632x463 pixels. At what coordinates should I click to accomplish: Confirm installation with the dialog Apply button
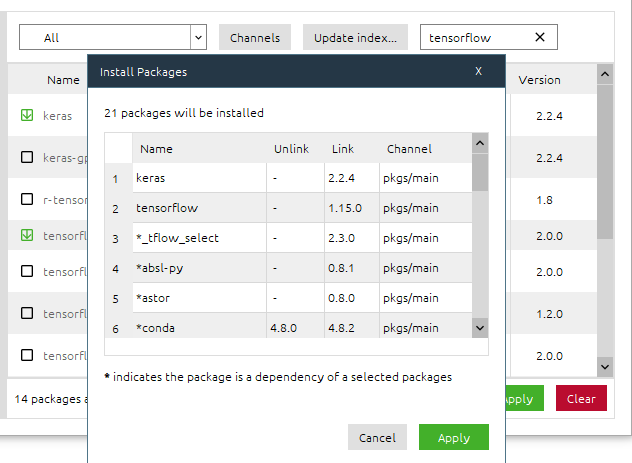click(454, 437)
